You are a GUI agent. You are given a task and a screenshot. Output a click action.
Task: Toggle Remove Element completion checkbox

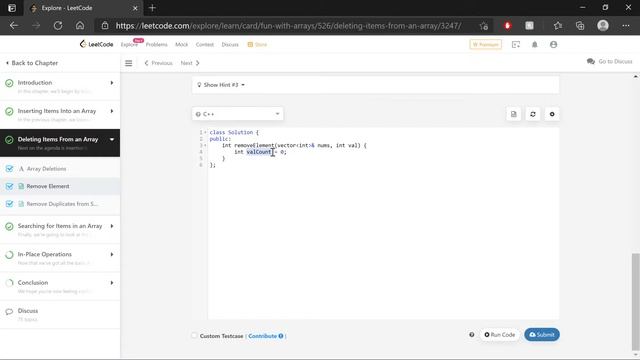click(x=9, y=186)
